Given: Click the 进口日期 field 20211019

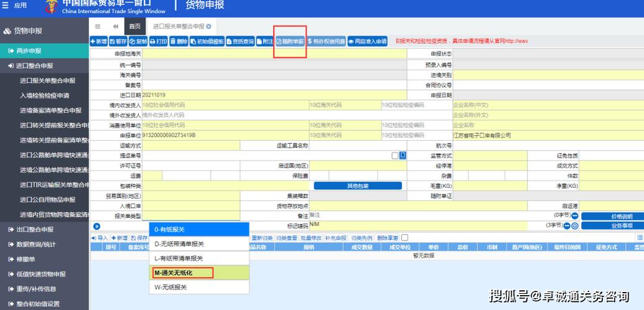Looking at the screenshot, I should tap(274, 95).
